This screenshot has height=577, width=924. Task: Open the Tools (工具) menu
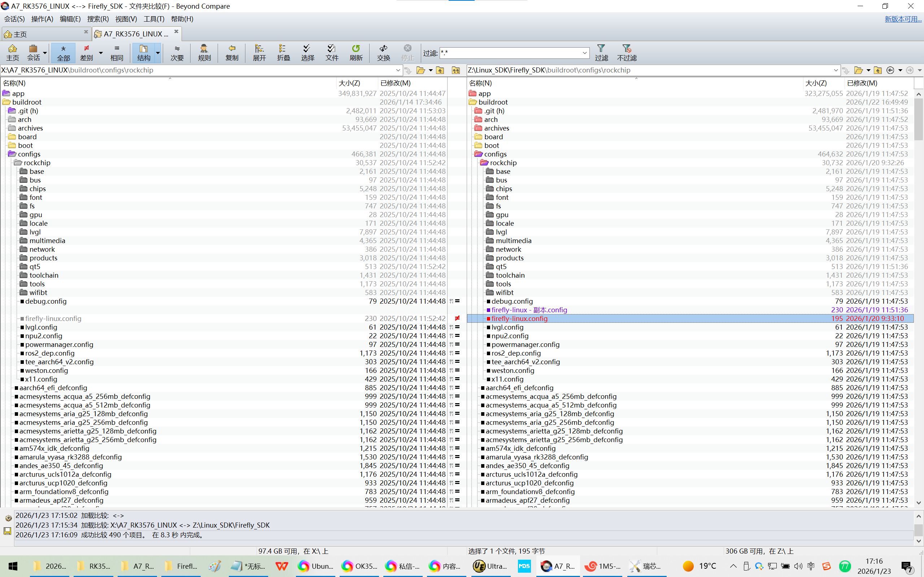coord(153,19)
